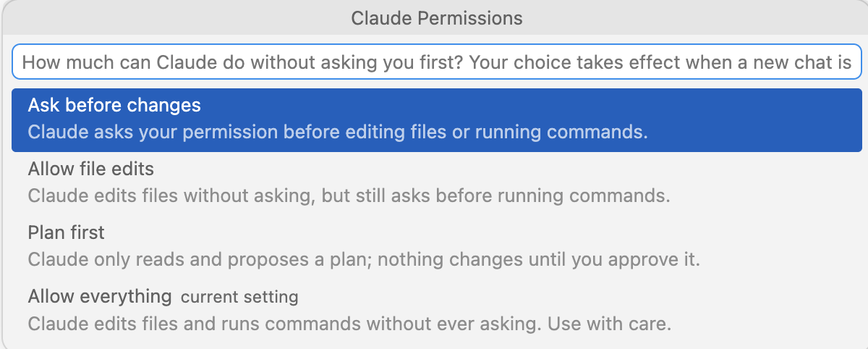Click description ending with "Use with care."

pyautogui.click(x=349, y=323)
